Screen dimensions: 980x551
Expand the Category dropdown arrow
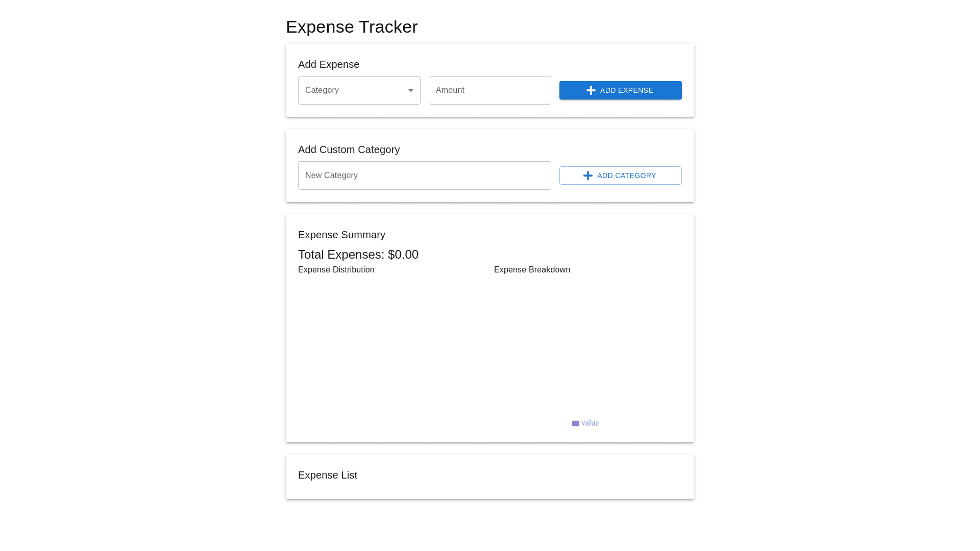411,91
